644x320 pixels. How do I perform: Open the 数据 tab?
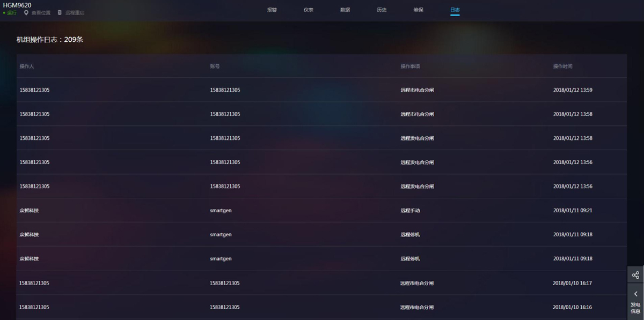pos(345,10)
